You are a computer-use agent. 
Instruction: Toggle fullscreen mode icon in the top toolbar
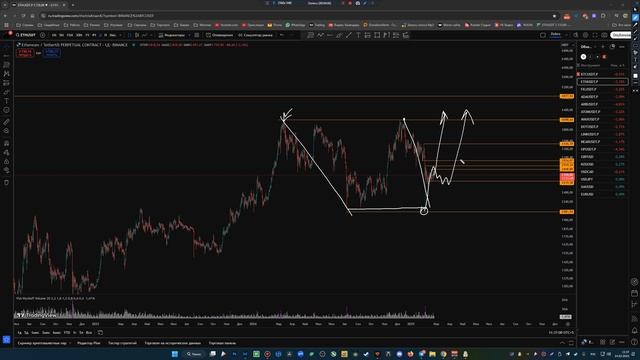pyautogui.click(x=595, y=35)
